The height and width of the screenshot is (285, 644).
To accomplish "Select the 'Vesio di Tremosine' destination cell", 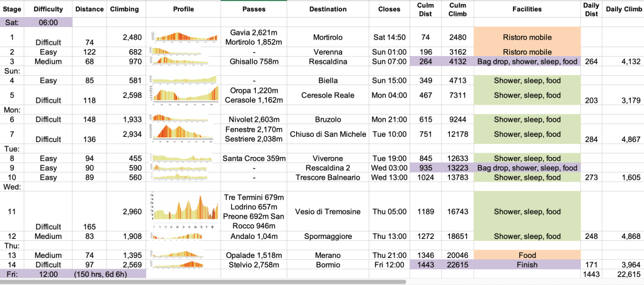I will 328,212.
